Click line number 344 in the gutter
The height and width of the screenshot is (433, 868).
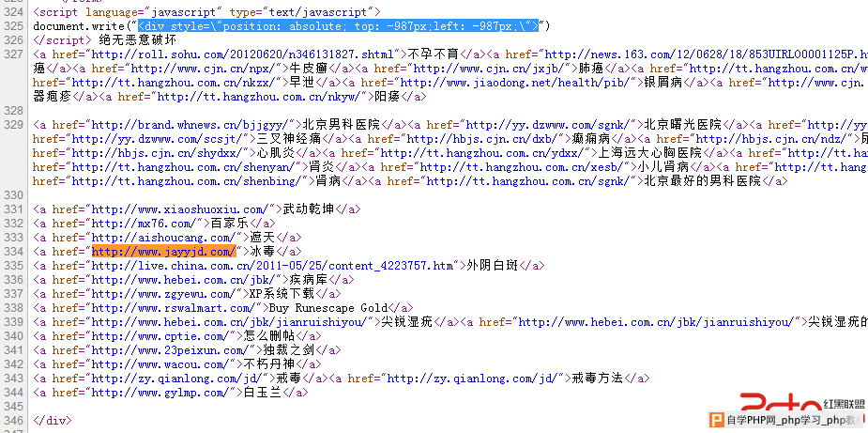tap(12, 393)
